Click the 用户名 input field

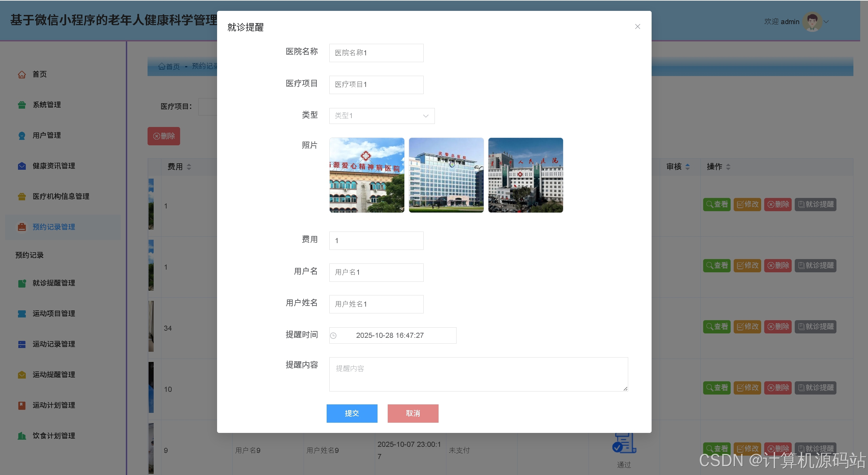coord(376,272)
